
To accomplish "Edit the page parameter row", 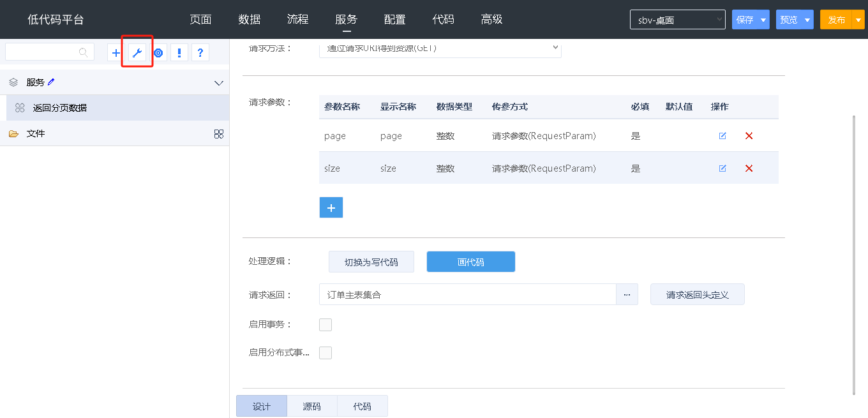I will (x=722, y=136).
